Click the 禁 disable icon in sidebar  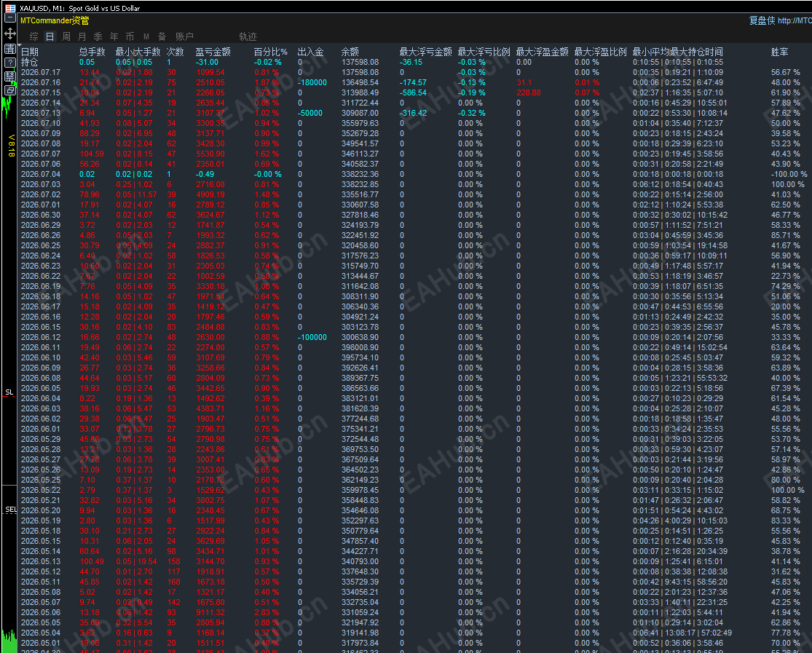10,76
